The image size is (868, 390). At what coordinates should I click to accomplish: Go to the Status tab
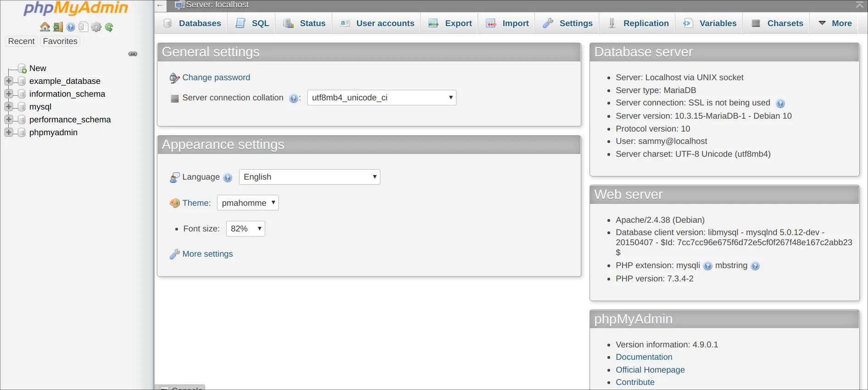304,23
